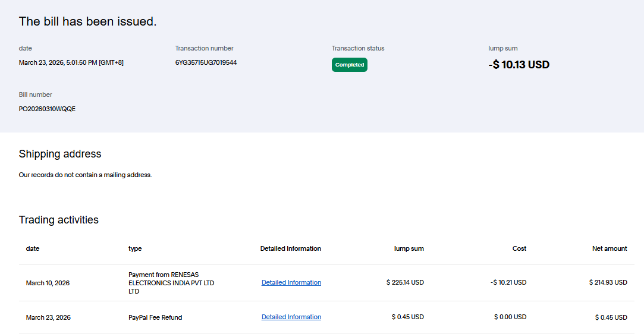Open Detailed Information link for PayPal Fee Refund
Image resolution: width=644 pixels, height=334 pixels.
click(291, 317)
